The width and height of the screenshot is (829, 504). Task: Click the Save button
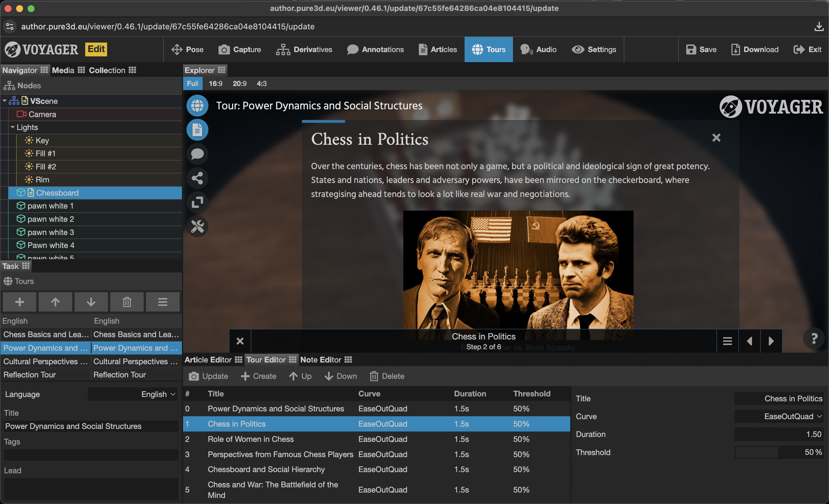click(701, 49)
